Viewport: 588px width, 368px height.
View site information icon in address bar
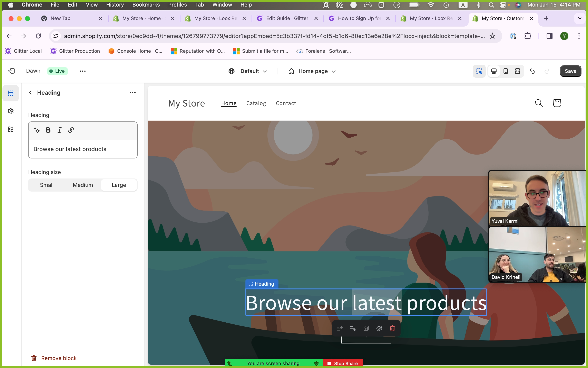click(x=56, y=36)
